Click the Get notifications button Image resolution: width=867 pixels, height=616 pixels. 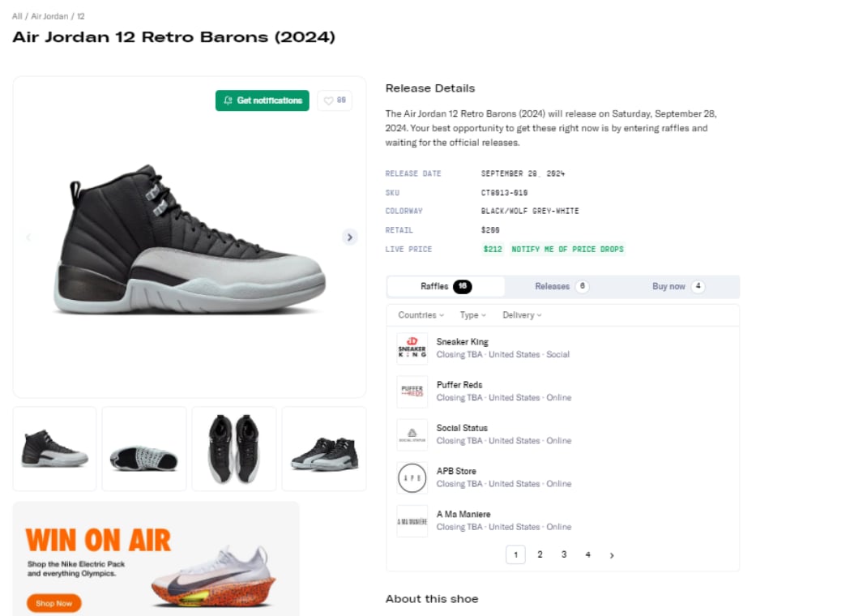(263, 101)
